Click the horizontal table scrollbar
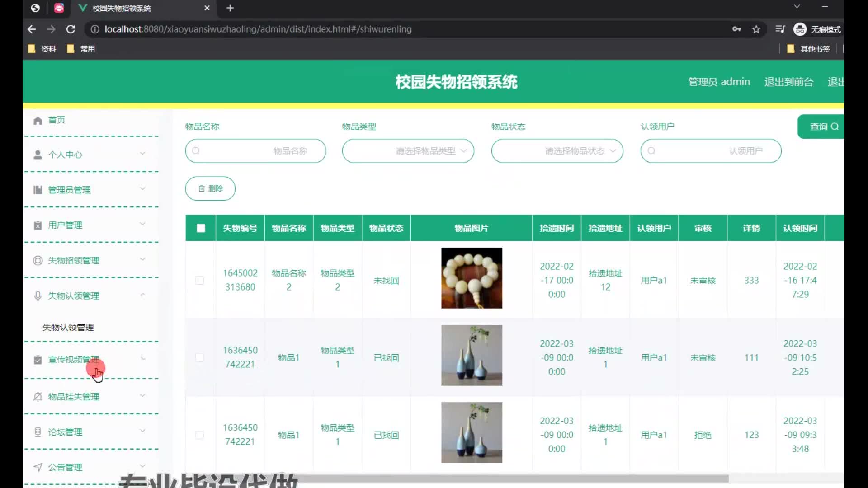 [x=497, y=479]
